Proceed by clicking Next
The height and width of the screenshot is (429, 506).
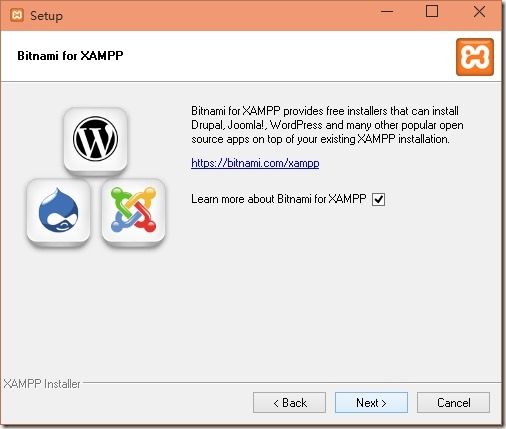371,403
